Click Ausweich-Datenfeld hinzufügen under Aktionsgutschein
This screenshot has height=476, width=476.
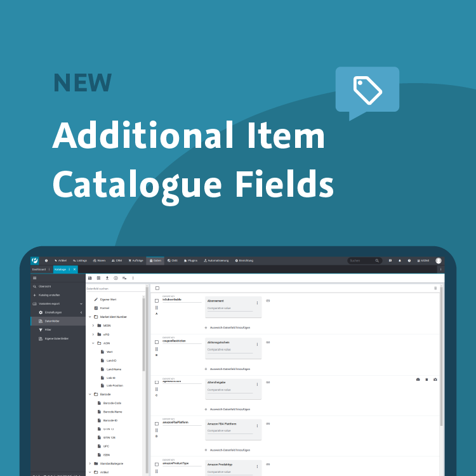[227, 369]
